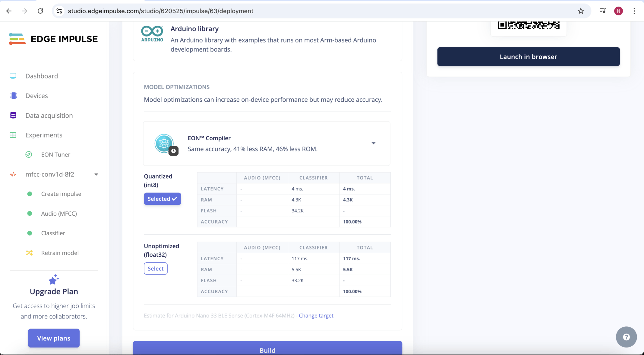Click the browser address bar URL

[x=160, y=11]
